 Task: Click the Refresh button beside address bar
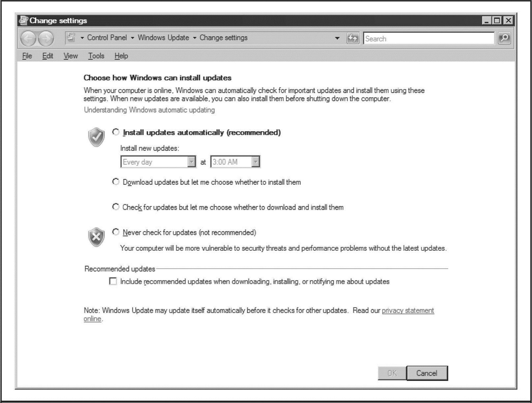pyautogui.click(x=353, y=39)
